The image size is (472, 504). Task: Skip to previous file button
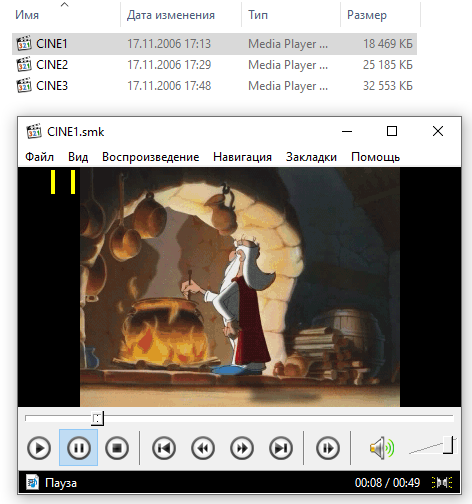click(164, 448)
